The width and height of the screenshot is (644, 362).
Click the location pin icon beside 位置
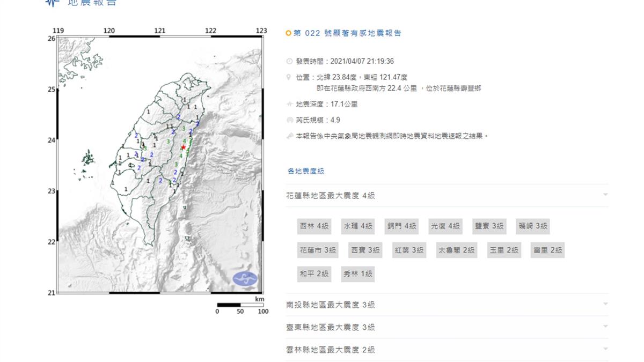[x=290, y=77]
